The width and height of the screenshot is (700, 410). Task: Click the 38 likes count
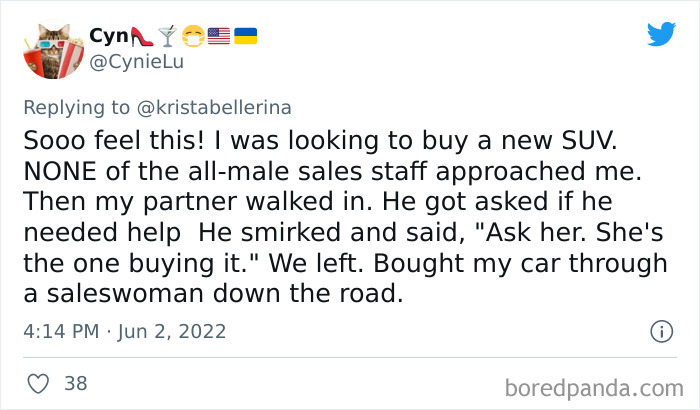tap(75, 382)
